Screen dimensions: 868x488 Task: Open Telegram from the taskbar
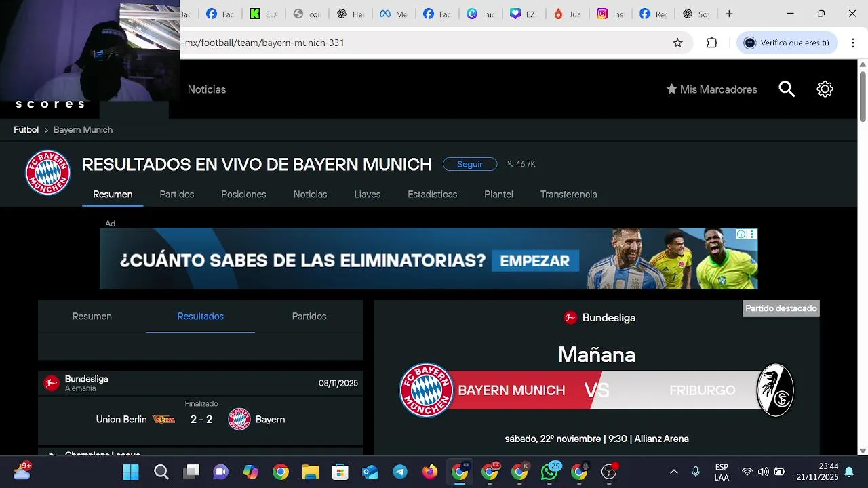click(400, 472)
